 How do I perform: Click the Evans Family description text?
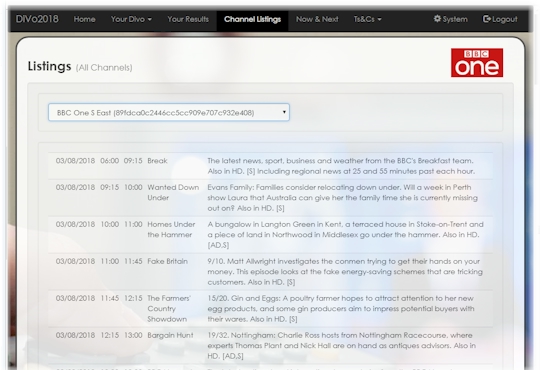(342, 198)
